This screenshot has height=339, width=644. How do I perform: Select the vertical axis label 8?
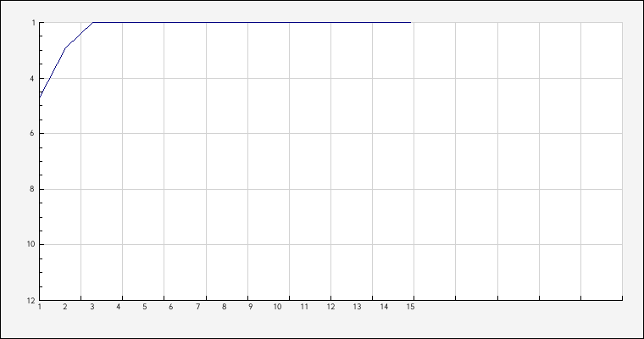point(32,190)
